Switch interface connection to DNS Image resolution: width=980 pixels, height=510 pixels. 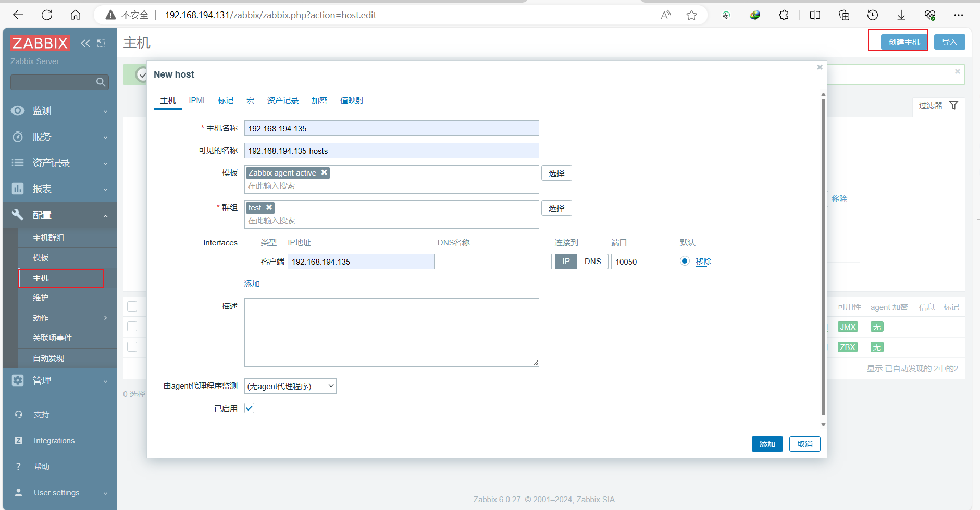pos(592,262)
